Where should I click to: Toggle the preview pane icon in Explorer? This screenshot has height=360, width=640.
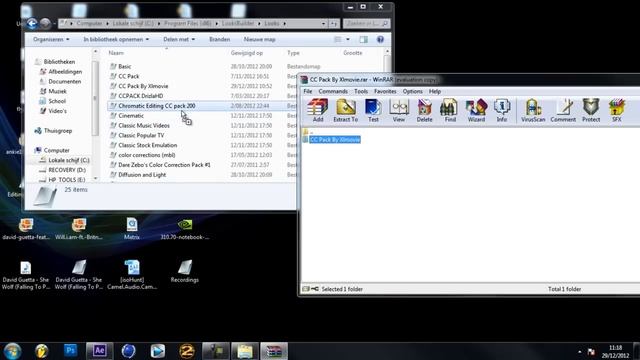[x=363, y=40]
